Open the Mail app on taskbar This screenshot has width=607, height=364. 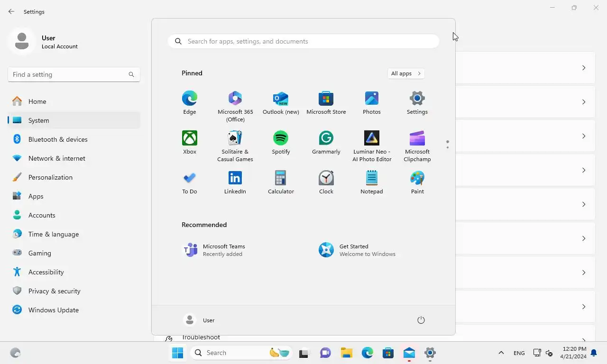[x=409, y=353]
